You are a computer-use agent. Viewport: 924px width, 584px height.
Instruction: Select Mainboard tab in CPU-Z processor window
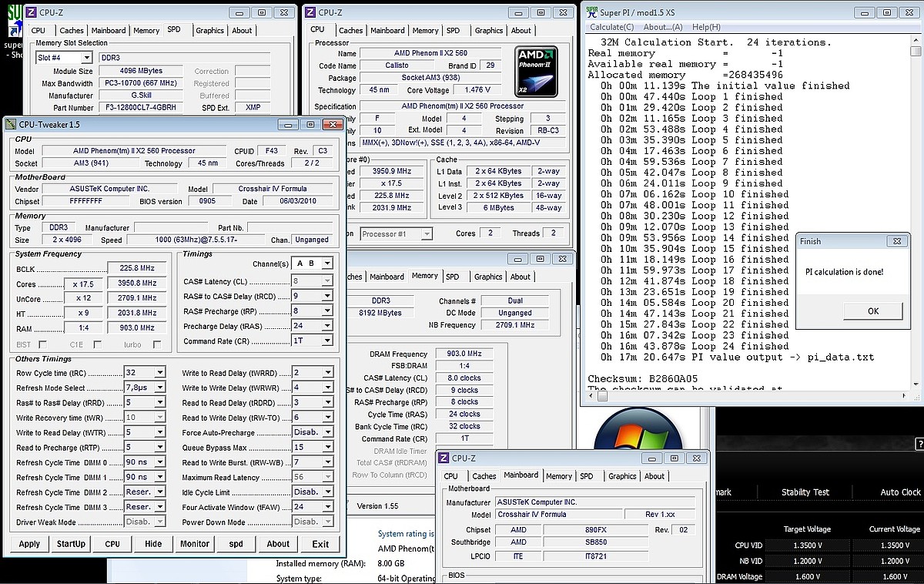click(x=387, y=31)
